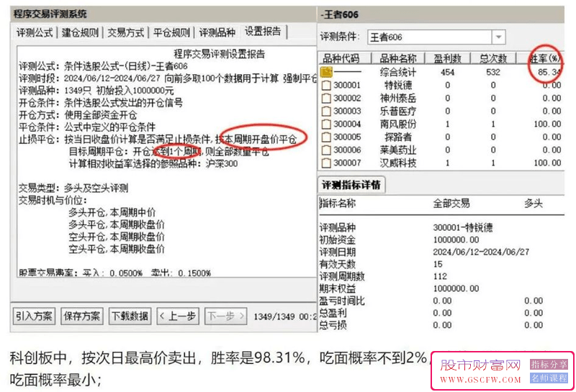Click the 300001-特锐德 value
576x392 pixels.
click(463, 227)
